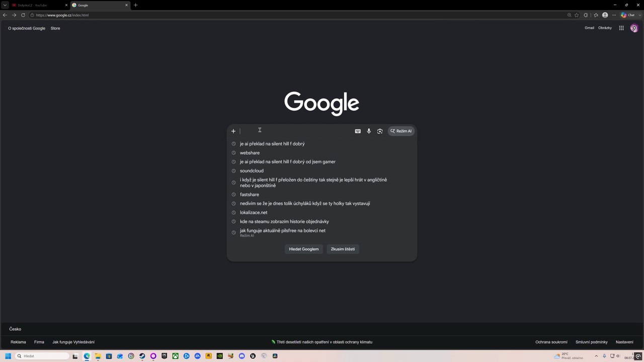Click the plus icon in the search box
The image size is (644, 362).
tap(233, 131)
